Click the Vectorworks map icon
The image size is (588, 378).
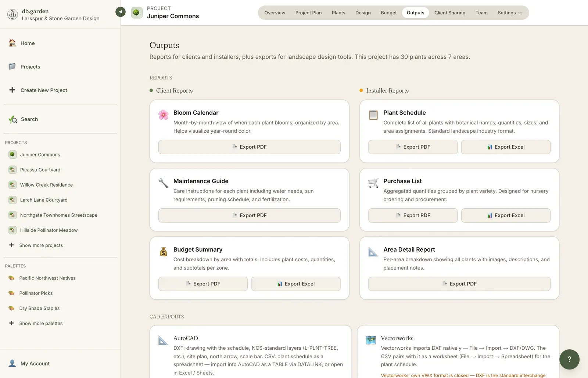point(371,340)
